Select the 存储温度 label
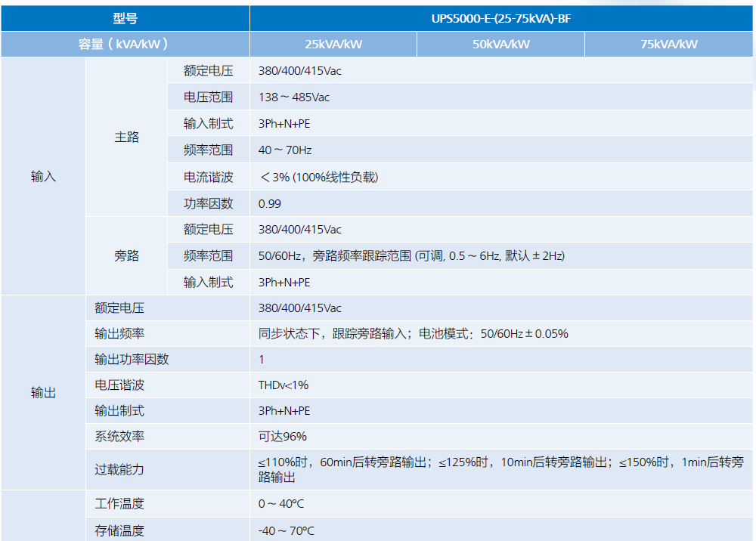The height and width of the screenshot is (541, 756). tap(119, 530)
